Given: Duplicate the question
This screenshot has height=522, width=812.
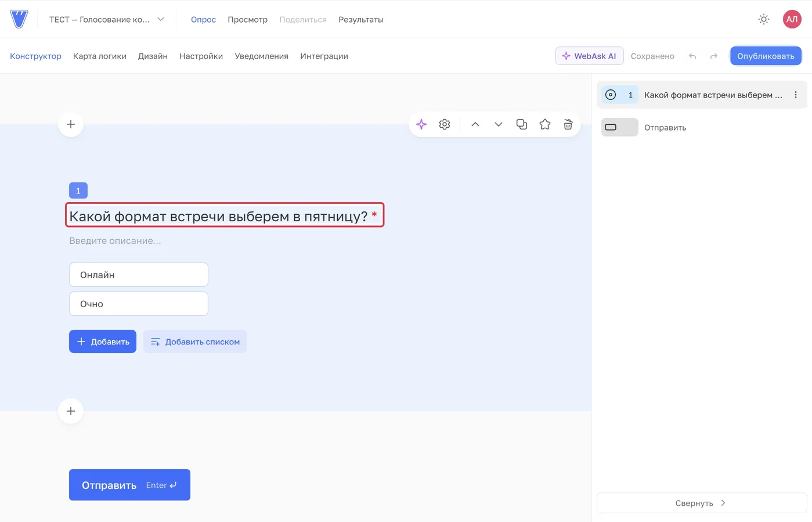Looking at the screenshot, I should coord(522,124).
